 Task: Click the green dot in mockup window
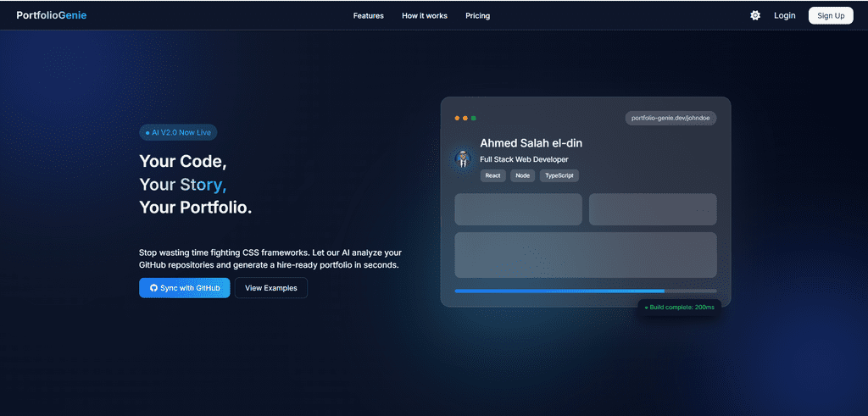point(474,118)
